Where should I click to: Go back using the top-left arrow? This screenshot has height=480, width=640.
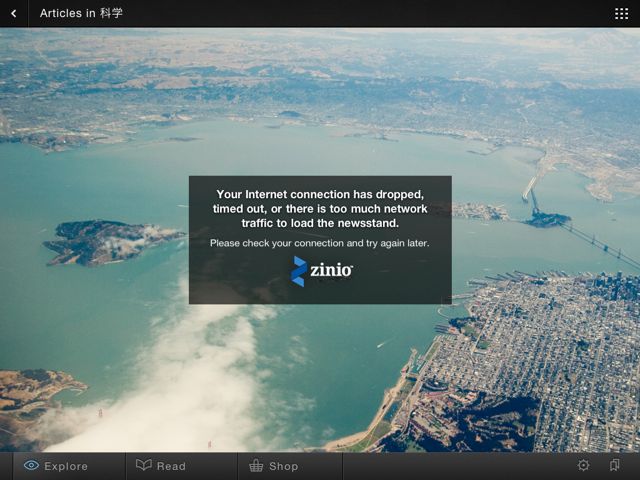pos(14,13)
